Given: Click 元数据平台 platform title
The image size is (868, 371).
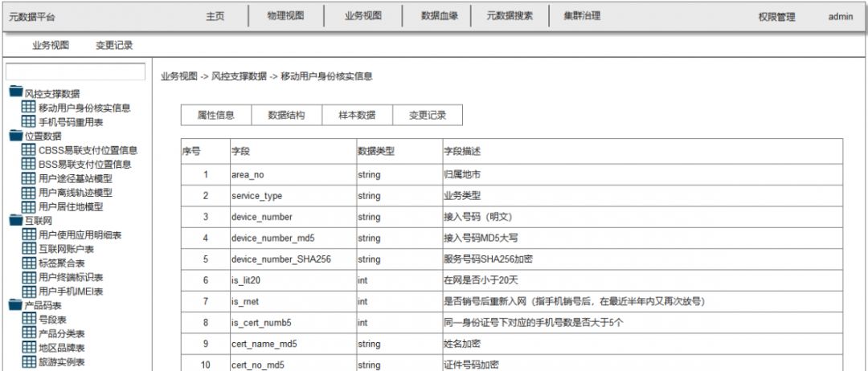Looking at the screenshot, I should 32,17.
